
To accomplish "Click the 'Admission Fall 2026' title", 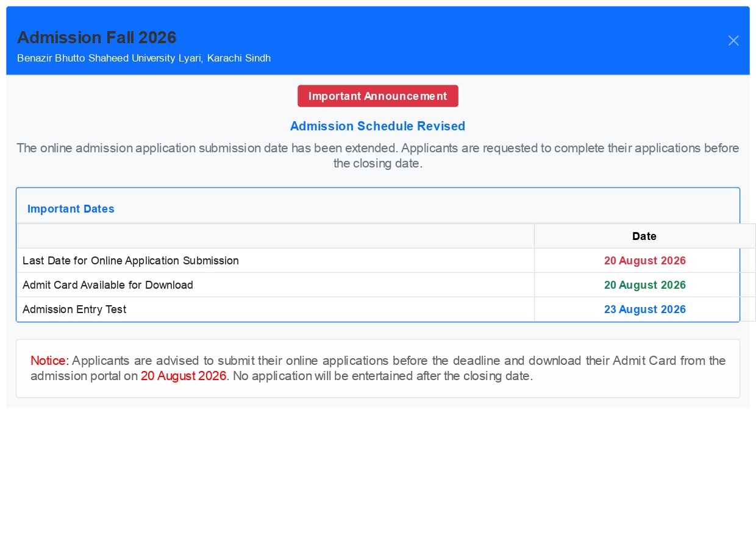I will (97, 37).
